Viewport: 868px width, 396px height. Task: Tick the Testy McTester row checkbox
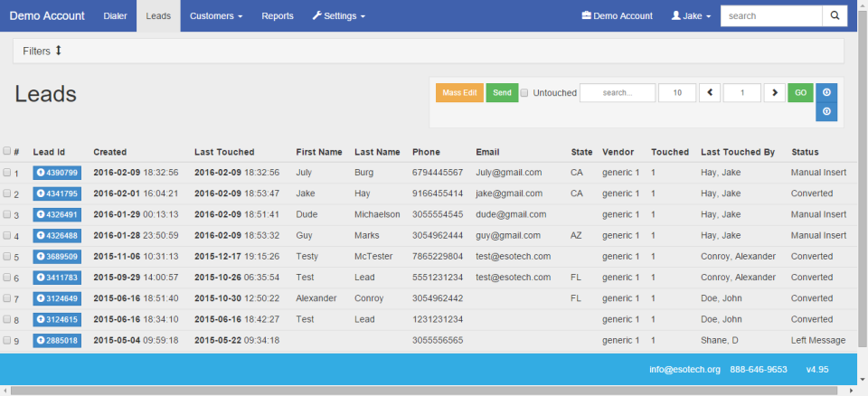6,257
